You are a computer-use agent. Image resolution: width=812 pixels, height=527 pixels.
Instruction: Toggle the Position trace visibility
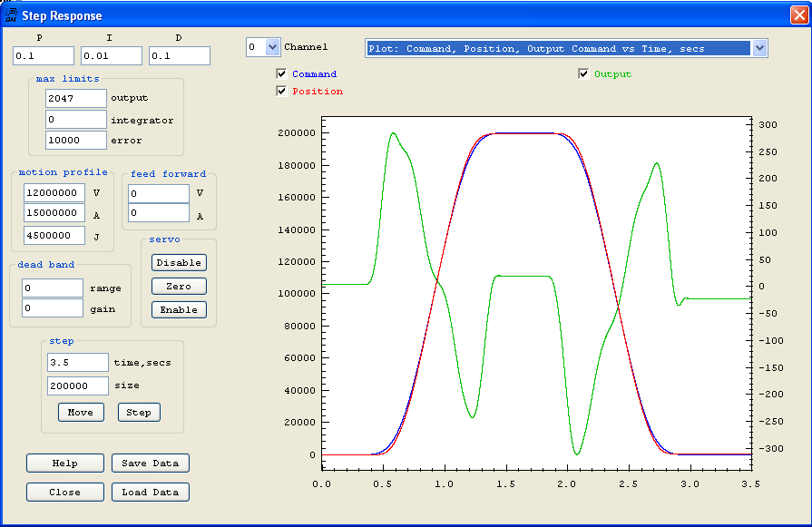[x=281, y=91]
